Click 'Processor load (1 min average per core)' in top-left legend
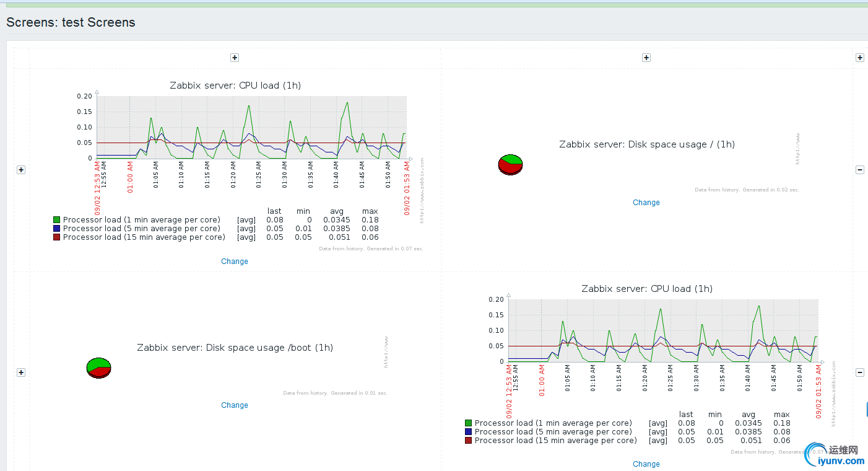This screenshot has height=471, width=868. [x=142, y=220]
